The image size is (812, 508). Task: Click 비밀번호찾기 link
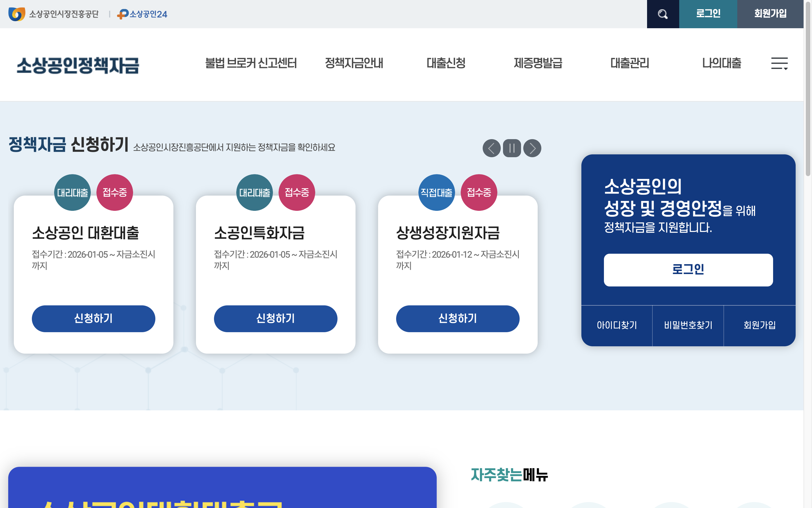click(x=688, y=325)
